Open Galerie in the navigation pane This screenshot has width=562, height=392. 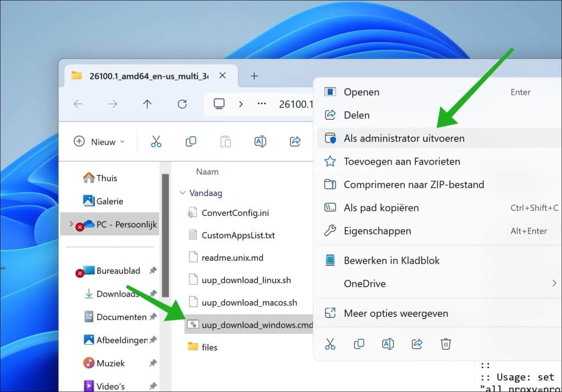point(103,201)
